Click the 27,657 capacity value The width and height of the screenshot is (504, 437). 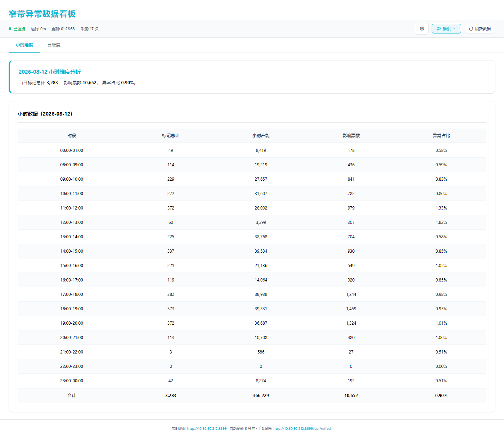point(261,179)
